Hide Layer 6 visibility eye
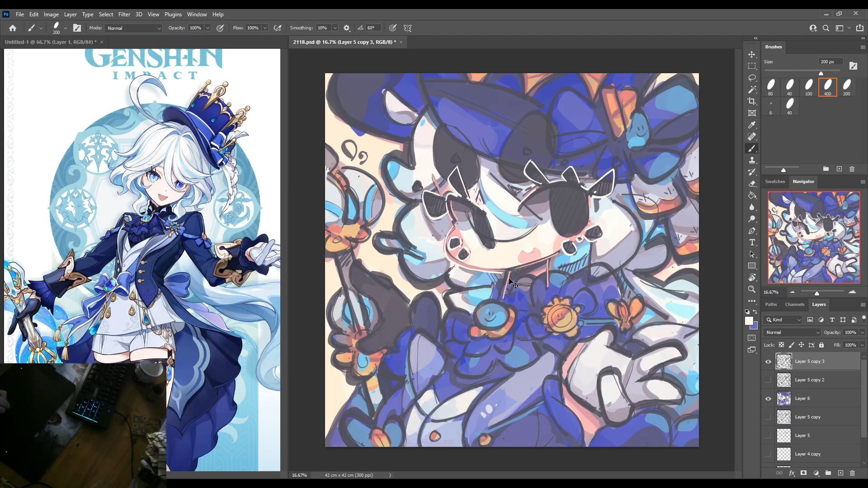868x488 pixels. pos(768,399)
